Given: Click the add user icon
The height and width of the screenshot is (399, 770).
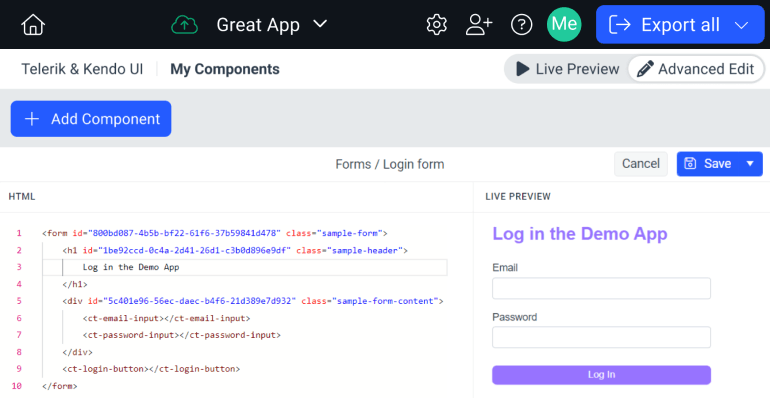Looking at the screenshot, I should 479,25.
